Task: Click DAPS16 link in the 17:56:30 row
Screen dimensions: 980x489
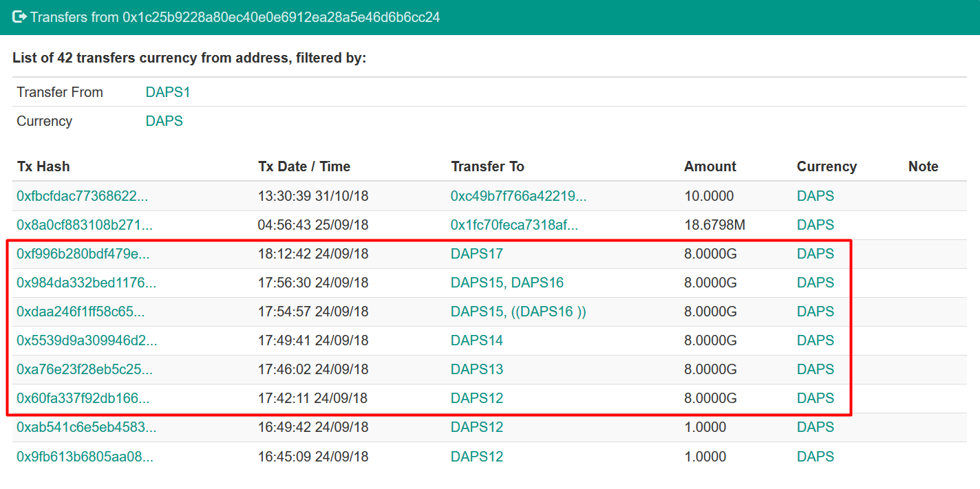Action: pos(537,283)
